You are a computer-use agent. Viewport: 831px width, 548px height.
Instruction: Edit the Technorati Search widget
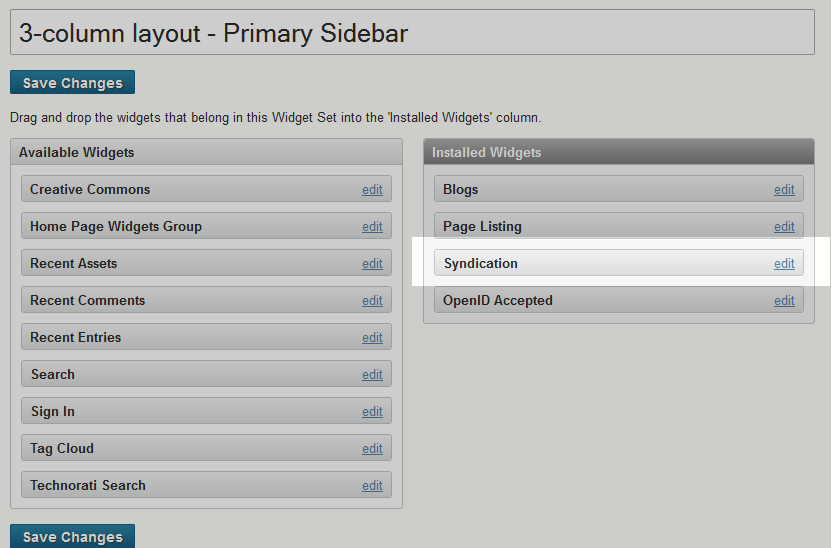(372, 486)
